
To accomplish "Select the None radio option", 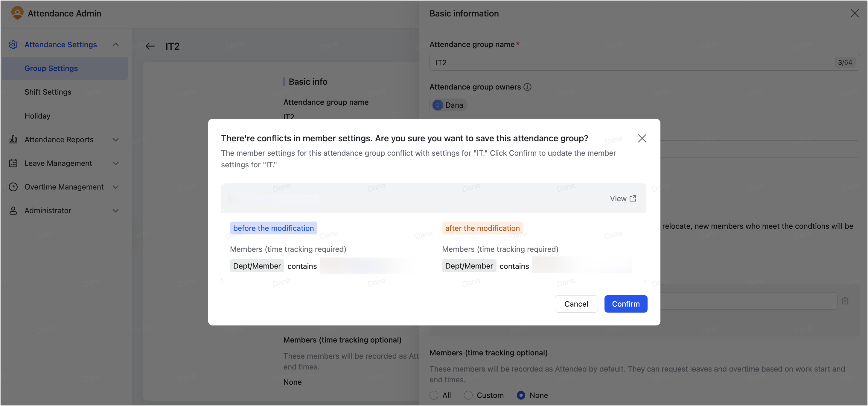I will [x=521, y=395].
